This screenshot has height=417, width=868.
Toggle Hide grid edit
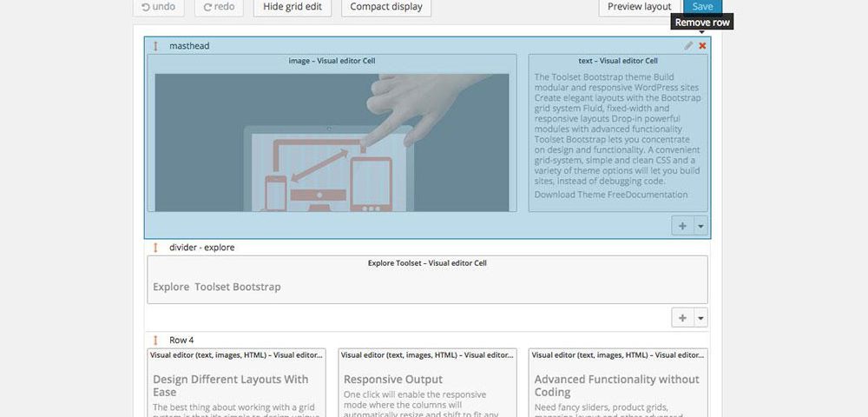click(x=293, y=7)
